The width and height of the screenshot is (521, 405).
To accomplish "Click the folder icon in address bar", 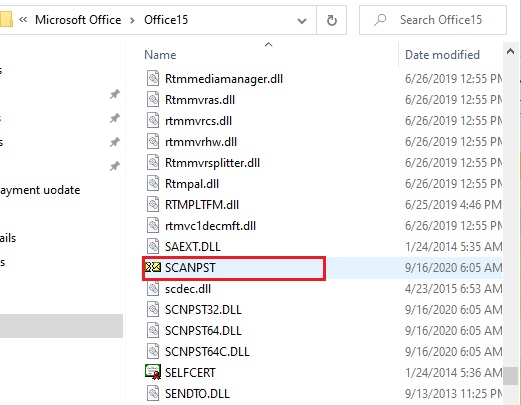I will (x=6, y=19).
